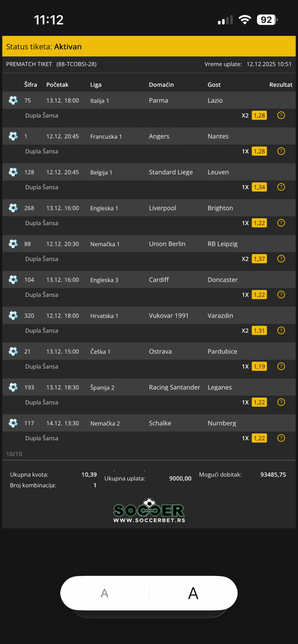The height and width of the screenshot is (644, 298).
Task: Select the smaller font size A
Action: (x=105, y=593)
